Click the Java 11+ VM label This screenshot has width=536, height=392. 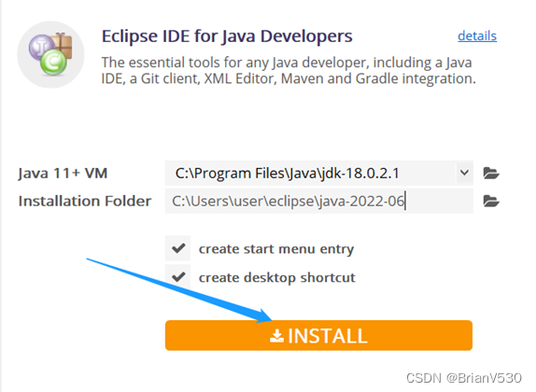(x=63, y=174)
